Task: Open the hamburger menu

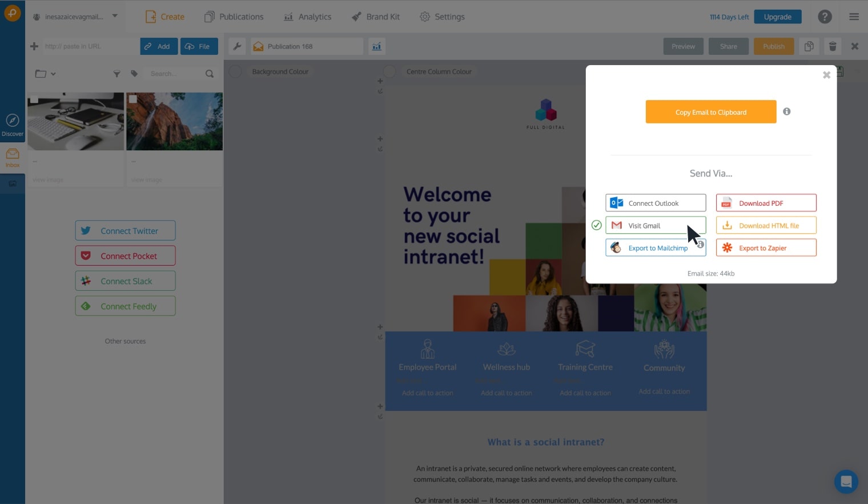Action: [x=854, y=17]
